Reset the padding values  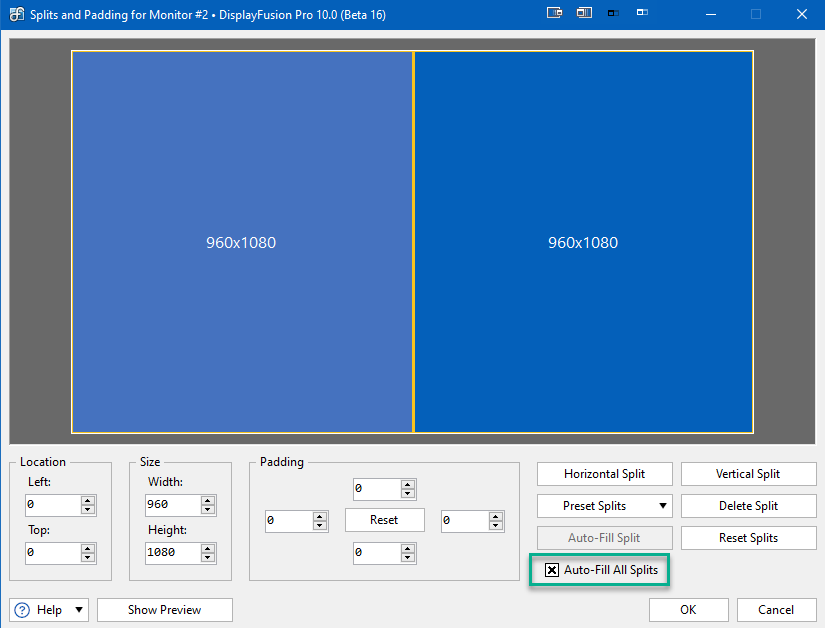coord(384,520)
